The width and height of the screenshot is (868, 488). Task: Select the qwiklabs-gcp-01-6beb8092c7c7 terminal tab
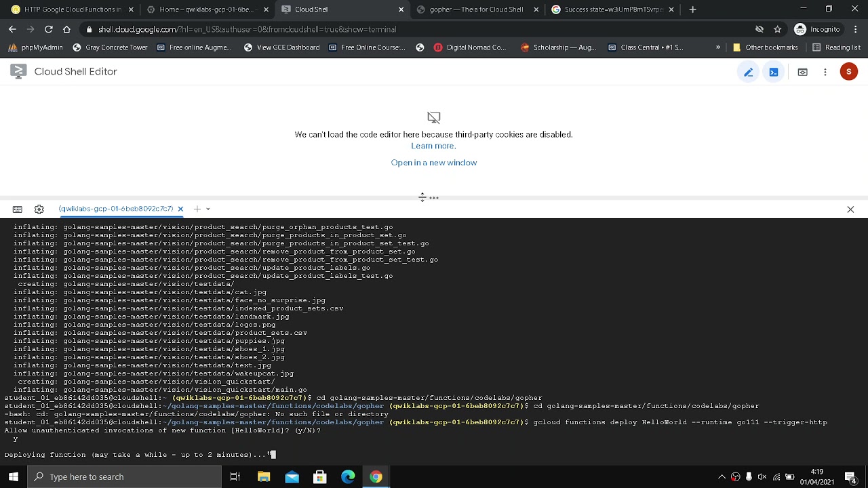pos(116,209)
